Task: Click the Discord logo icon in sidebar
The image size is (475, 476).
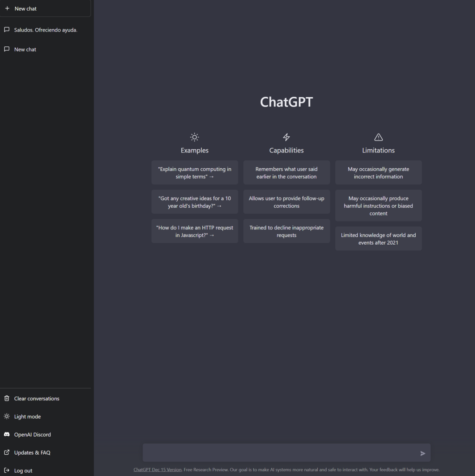Action: 7,434
